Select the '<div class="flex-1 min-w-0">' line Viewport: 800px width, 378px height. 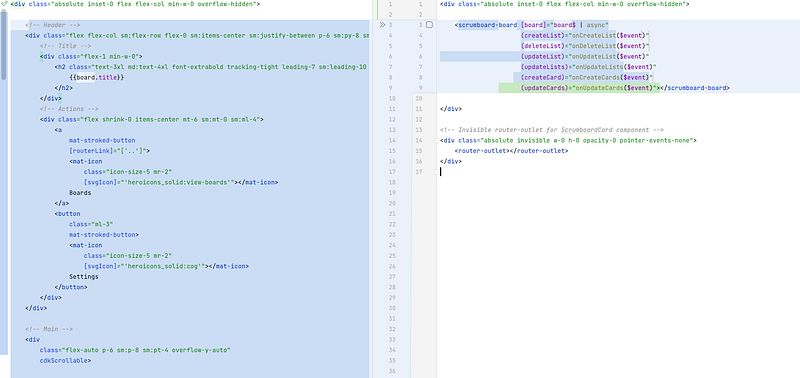click(91, 57)
